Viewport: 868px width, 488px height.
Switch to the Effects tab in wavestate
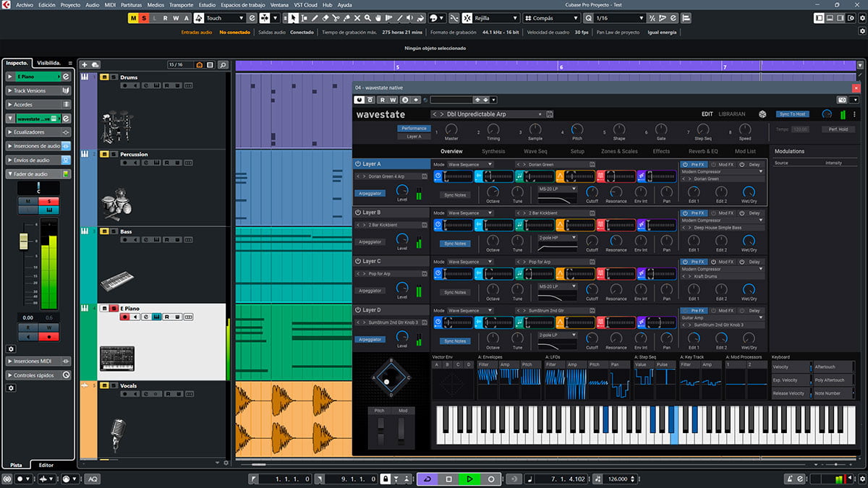click(x=661, y=151)
